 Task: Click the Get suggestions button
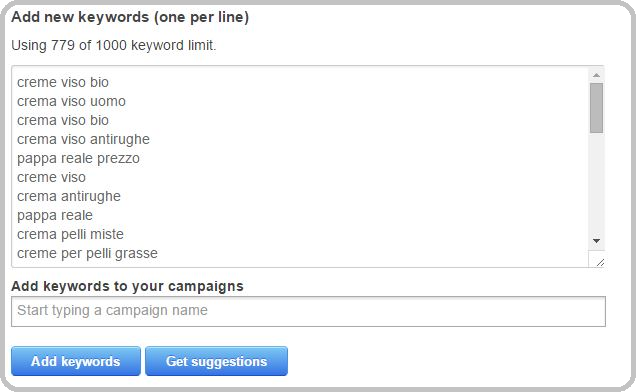coord(216,361)
